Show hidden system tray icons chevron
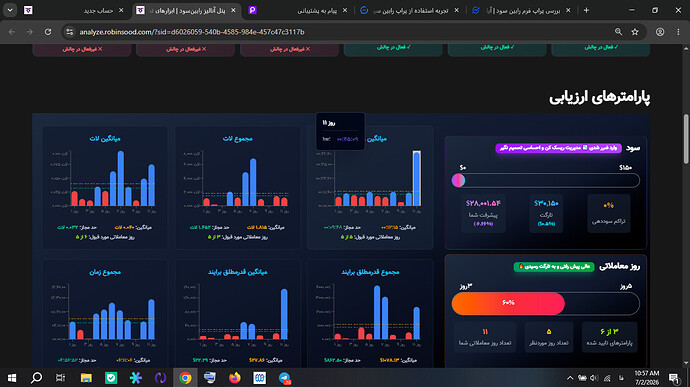 tap(570, 378)
